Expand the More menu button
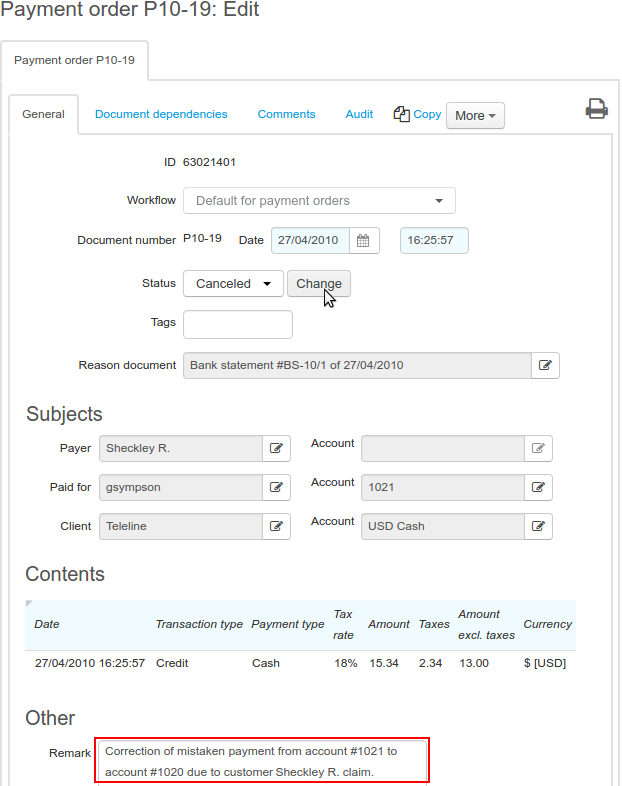The height and width of the screenshot is (786, 622). pyautogui.click(x=475, y=116)
